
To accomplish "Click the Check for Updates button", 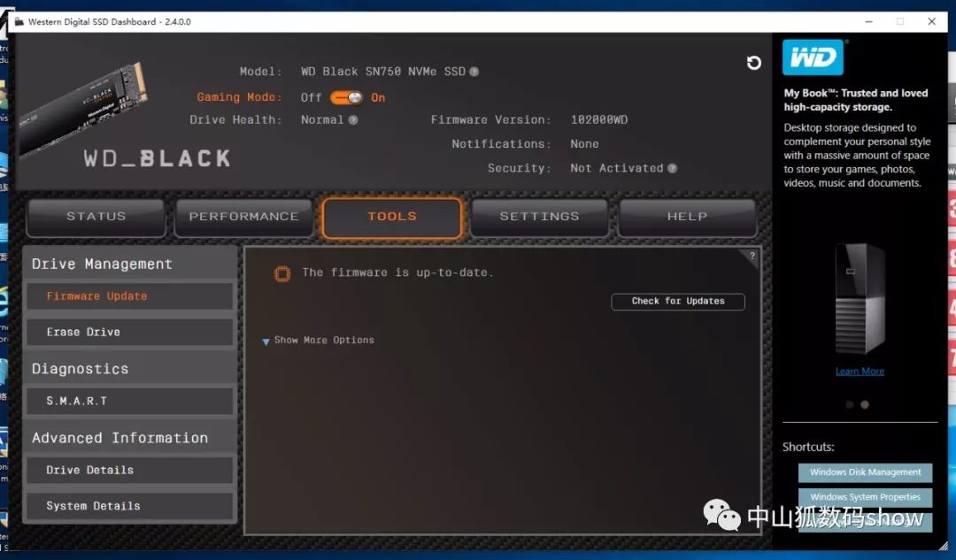I will [678, 302].
